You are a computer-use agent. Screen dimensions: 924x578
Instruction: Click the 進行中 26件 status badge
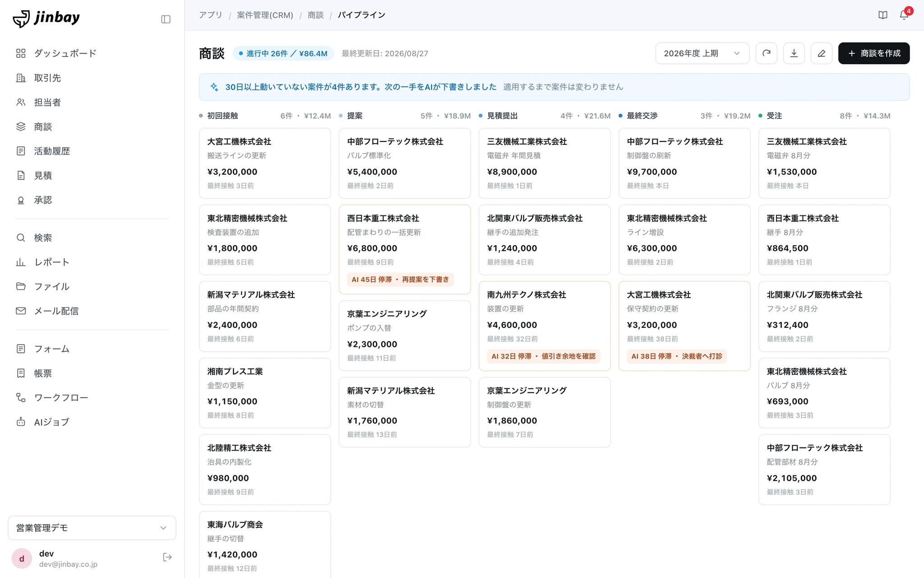click(x=283, y=53)
